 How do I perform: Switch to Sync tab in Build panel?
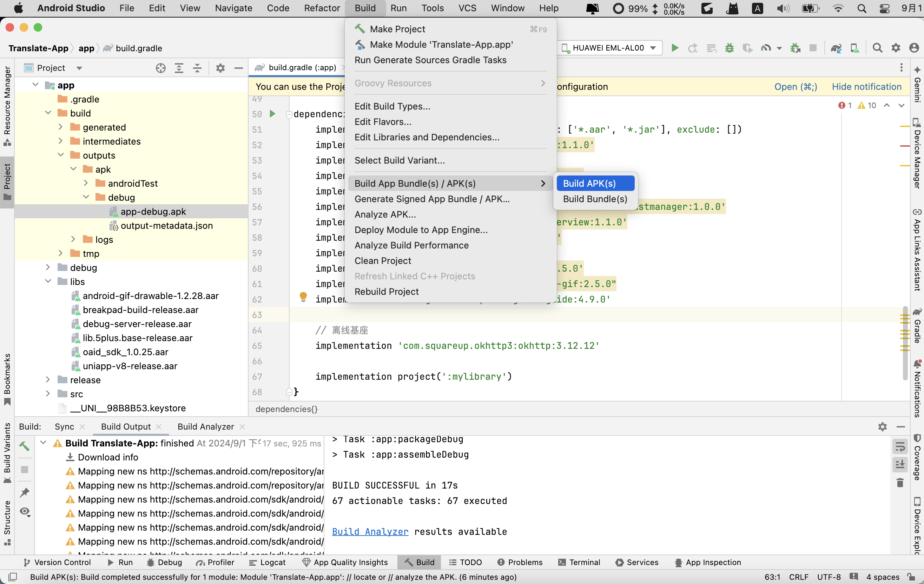pos(64,427)
